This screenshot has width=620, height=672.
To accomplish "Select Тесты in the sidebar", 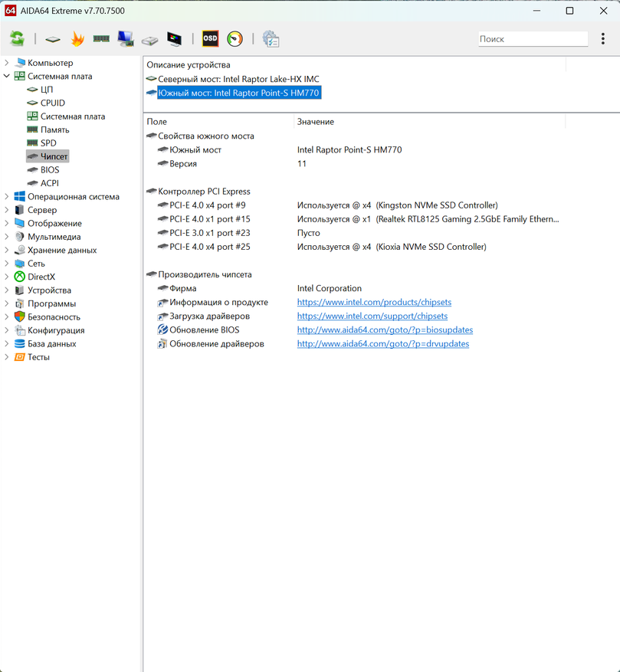I will (38, 357).
